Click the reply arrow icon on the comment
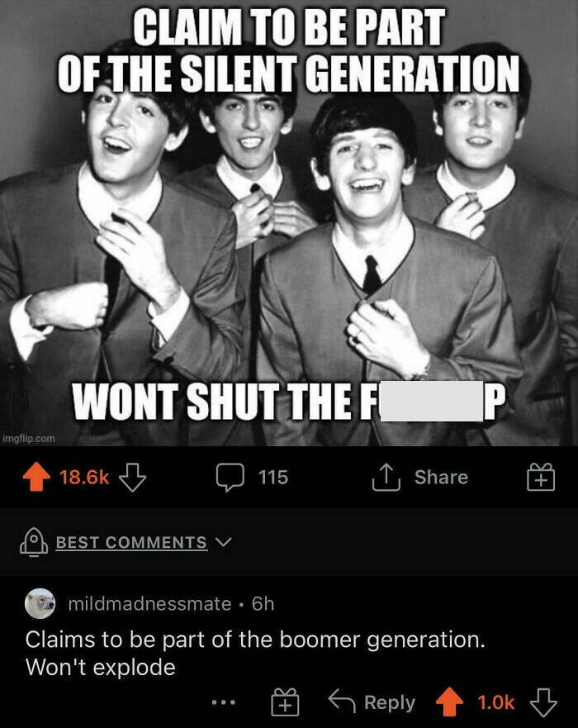This screenshot has height=728, width=578. coord(342,701)
